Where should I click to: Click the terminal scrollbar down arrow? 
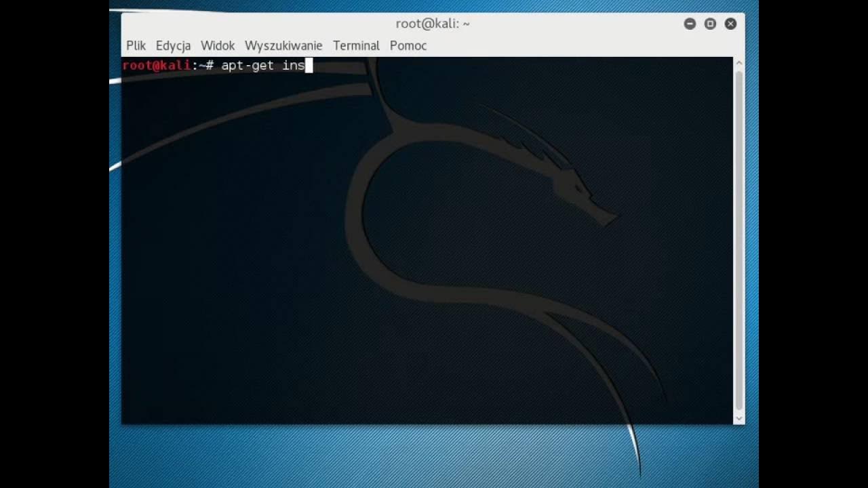[739, 419]
